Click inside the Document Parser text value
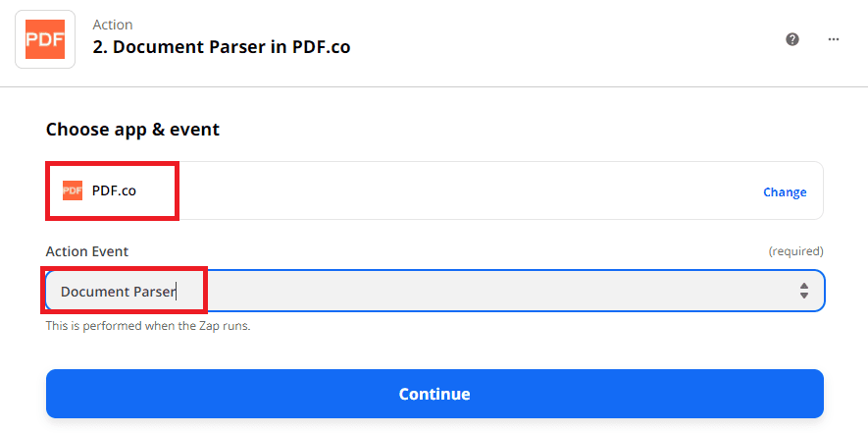Image resolution: width=868 pixels, height=433 pixels. click(118, 292)
